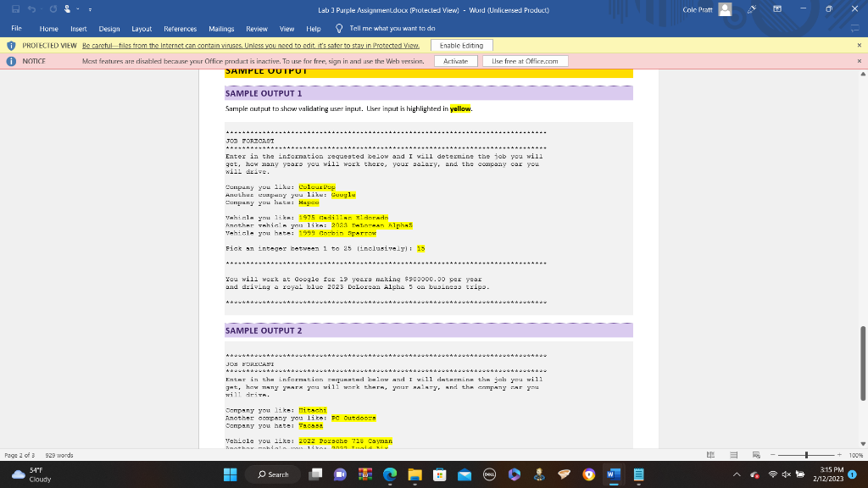This screenshot has width=868, height=488.
Task: Click the Coming Soon megaphone icon
Action: pos(751,9)
